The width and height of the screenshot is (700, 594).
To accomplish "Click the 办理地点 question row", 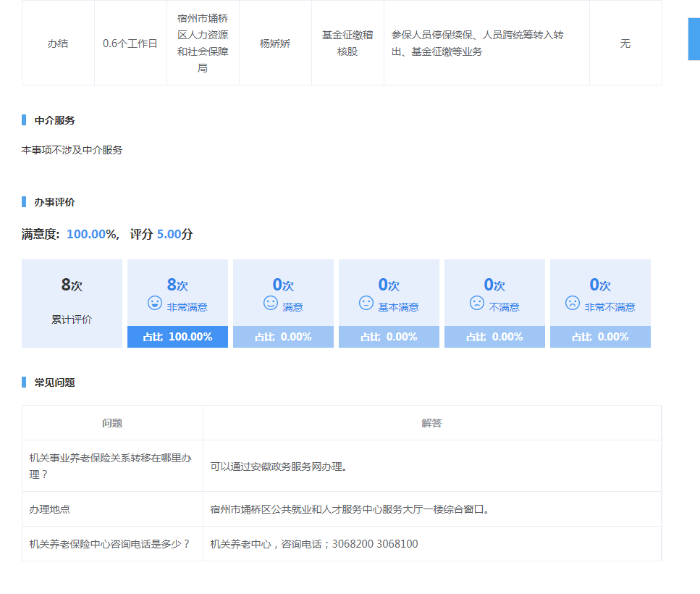I will coord(49,509).
